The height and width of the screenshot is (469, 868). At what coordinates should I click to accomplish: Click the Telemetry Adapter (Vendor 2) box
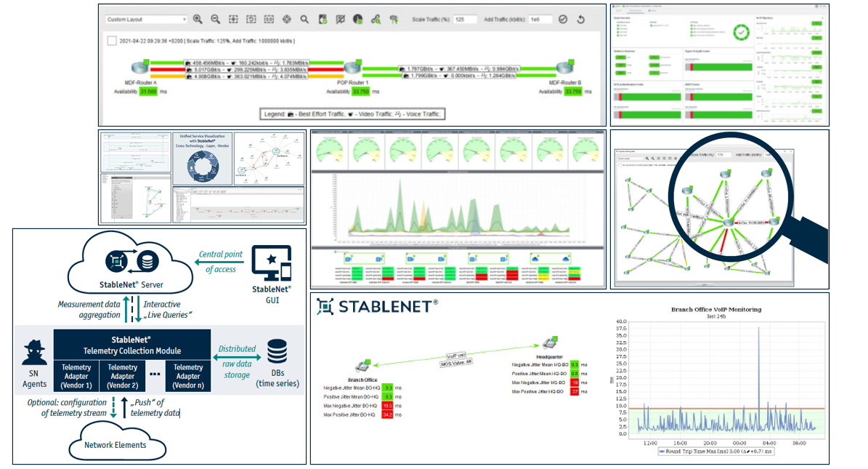(122, 376)
